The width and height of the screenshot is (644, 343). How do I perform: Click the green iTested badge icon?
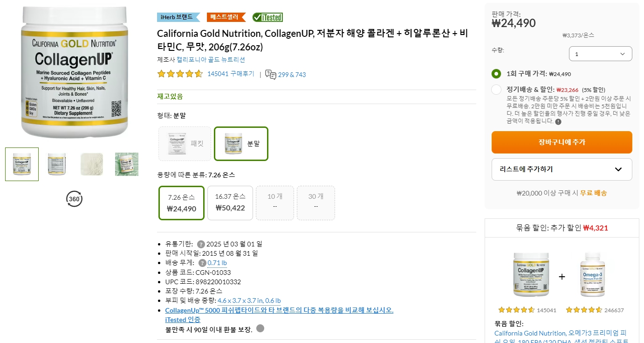click(x=267, y=17)
